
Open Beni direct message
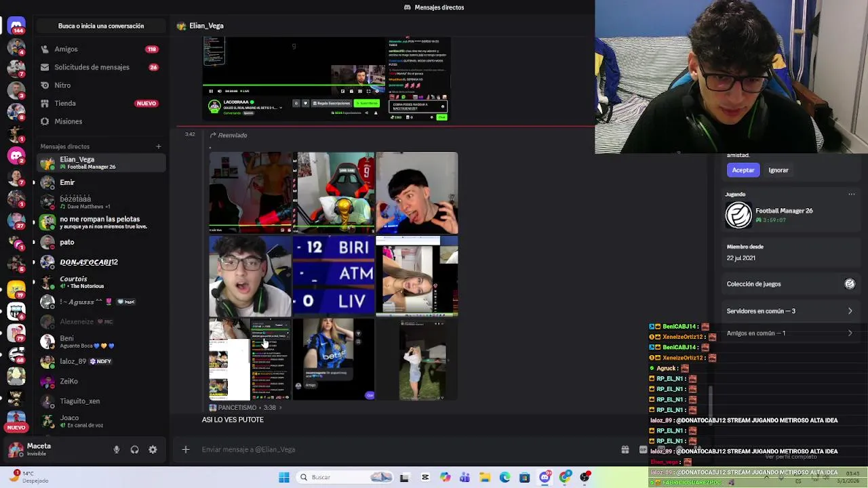click(100, 342)
